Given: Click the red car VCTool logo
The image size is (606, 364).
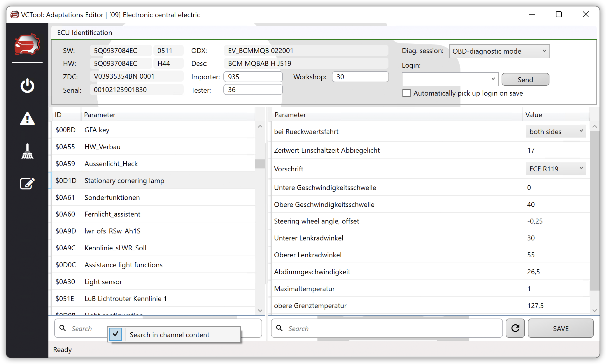Looking at the screenshot, I should click(27, 44).
